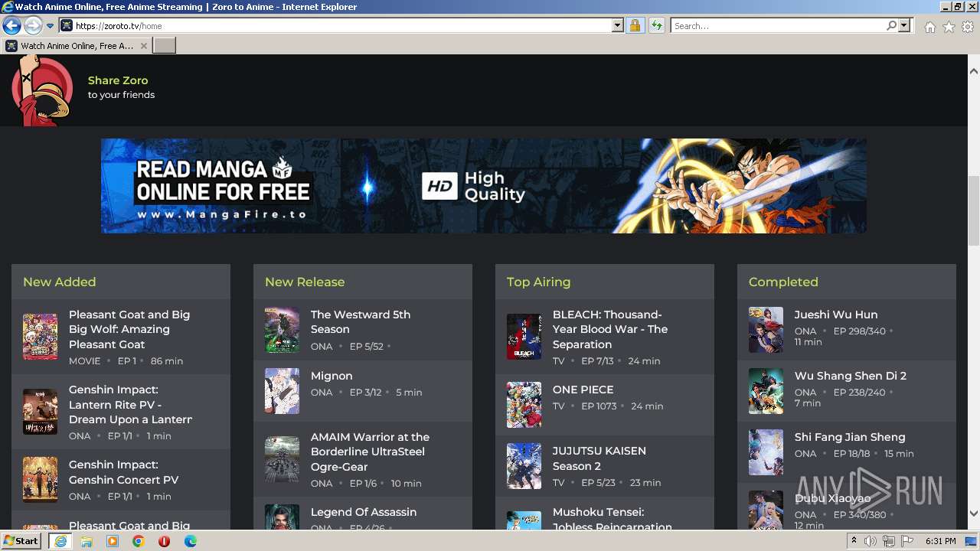980x551 pixels.
Task: Open Jueshi Wu Hun link
Action: [836, 315]
